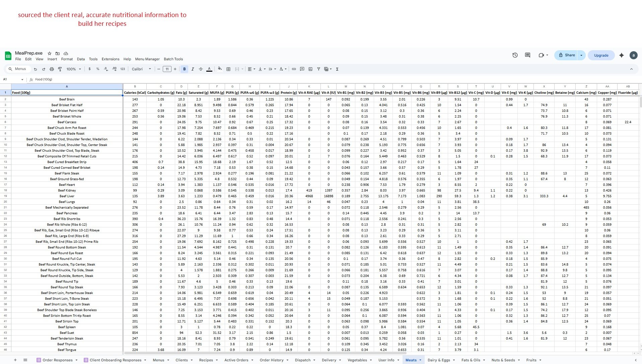642x364 pixels.
Task: Toggle strikethrough formatting
Action: click(201, 69)
